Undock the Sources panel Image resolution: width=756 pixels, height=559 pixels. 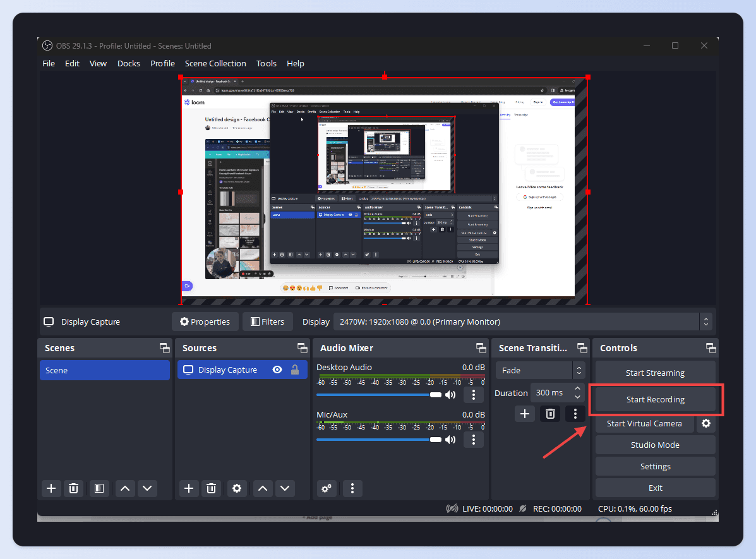303,348
